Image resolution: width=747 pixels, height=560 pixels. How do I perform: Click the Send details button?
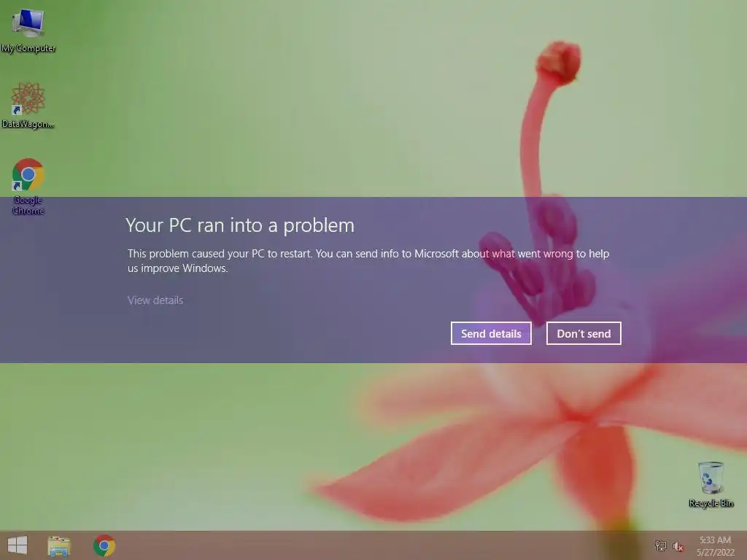[x=491, y=333]
